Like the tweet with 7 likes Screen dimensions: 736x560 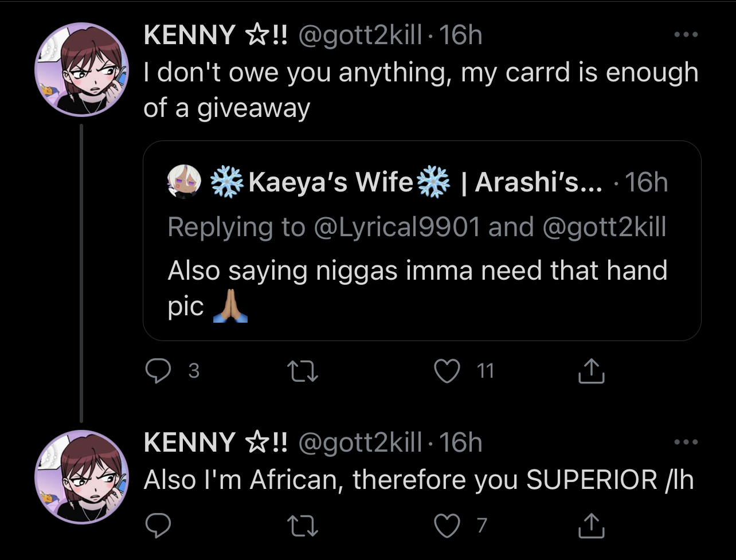pos(447,525)
